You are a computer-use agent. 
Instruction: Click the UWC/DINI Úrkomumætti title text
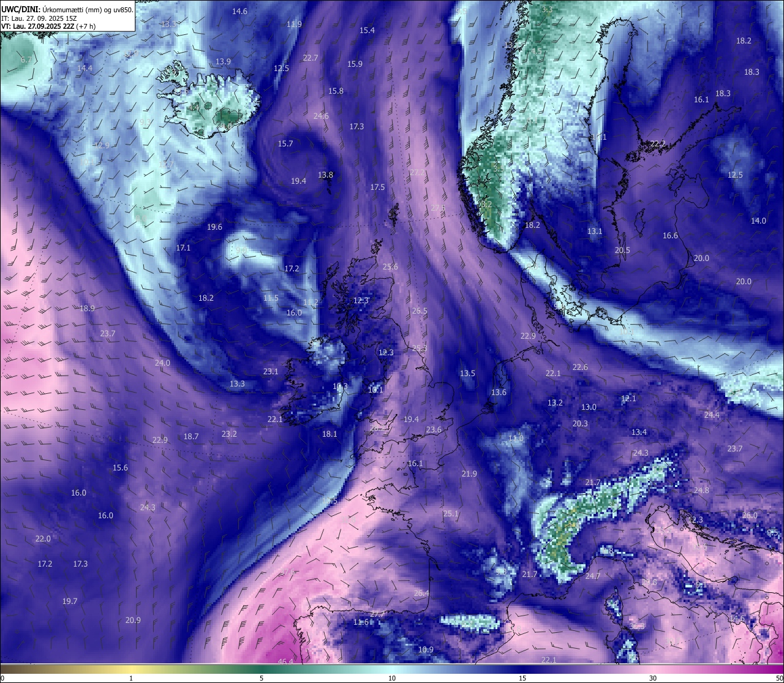point(67,9)
